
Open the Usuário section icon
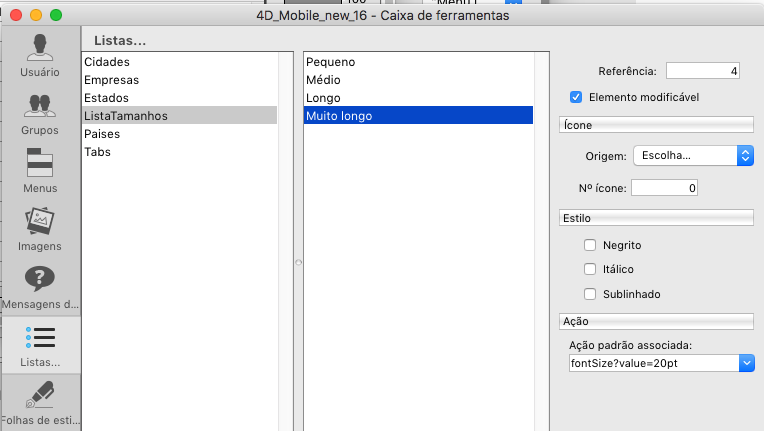pos(40,48)
